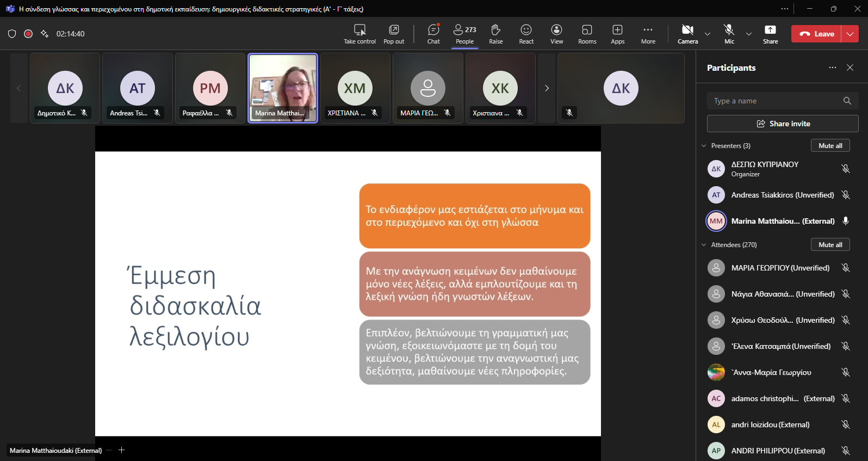Image resolution: width=868 pixels, height=461 pixels.
Task: Click Take control icon
Action: pyautogui.click(x=359, y=34)
